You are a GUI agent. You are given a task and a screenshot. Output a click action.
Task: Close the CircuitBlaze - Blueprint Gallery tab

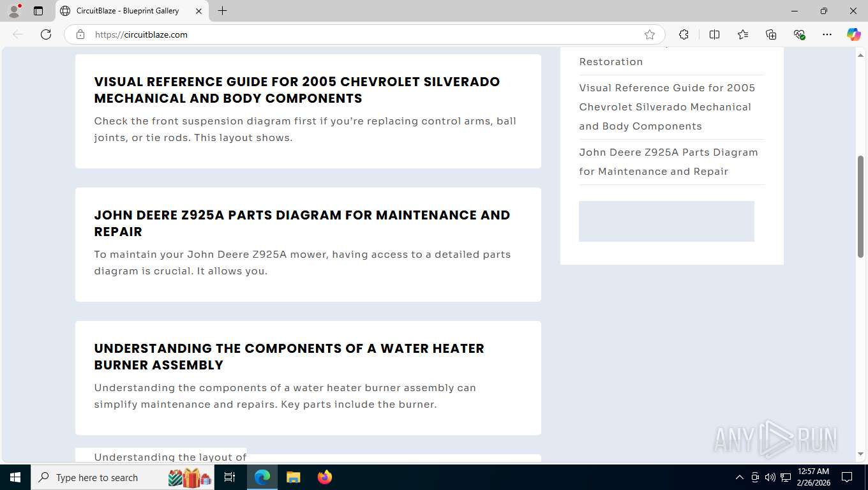coord(198,11)
